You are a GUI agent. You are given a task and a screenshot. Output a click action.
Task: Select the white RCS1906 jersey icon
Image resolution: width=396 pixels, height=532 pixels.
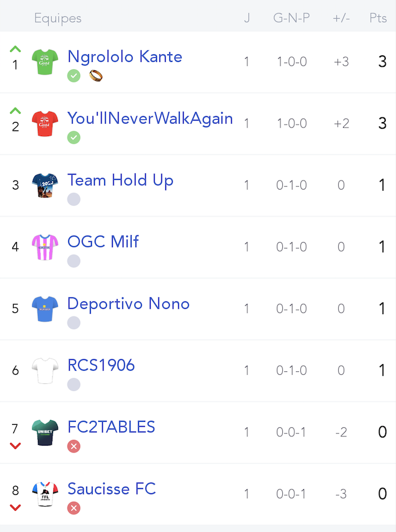pos(45,371)
